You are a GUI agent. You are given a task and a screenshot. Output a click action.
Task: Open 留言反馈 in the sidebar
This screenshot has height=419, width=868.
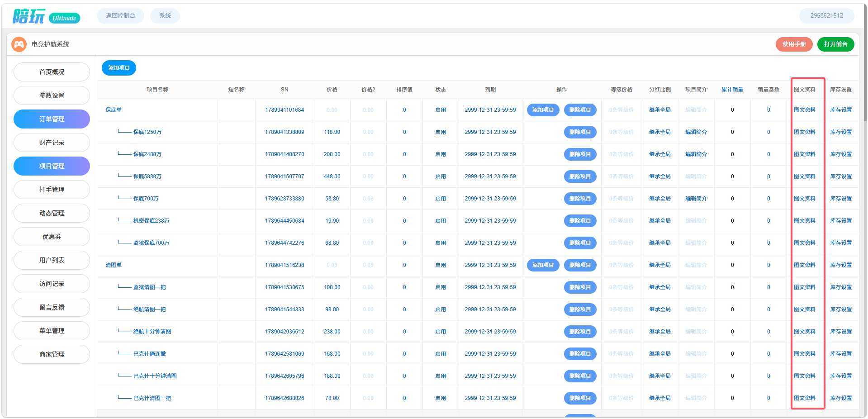[x=52, y=307]
